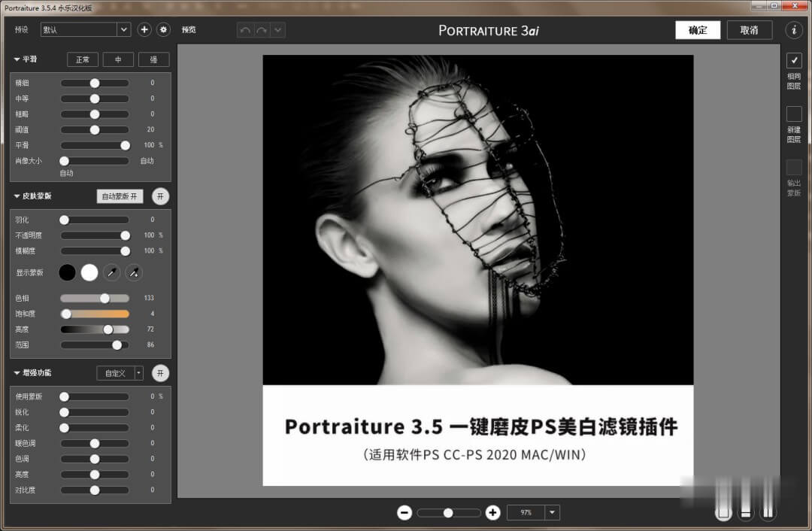The width and height of the screenshot is (812, 531).
Task: Collapse the 皮肤蒙版 section triangle
Action: tap(17, 196)
